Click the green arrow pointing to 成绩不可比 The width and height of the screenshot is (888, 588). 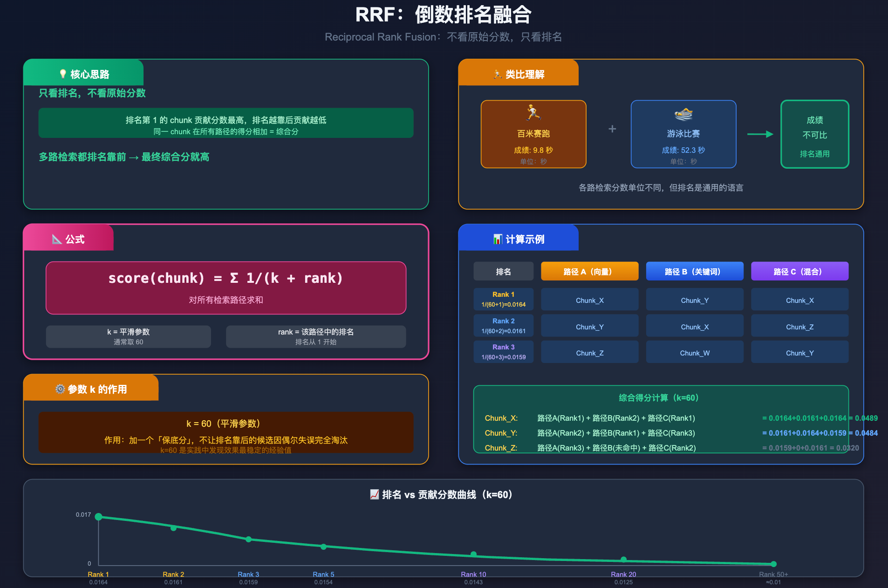click(760, 134)
